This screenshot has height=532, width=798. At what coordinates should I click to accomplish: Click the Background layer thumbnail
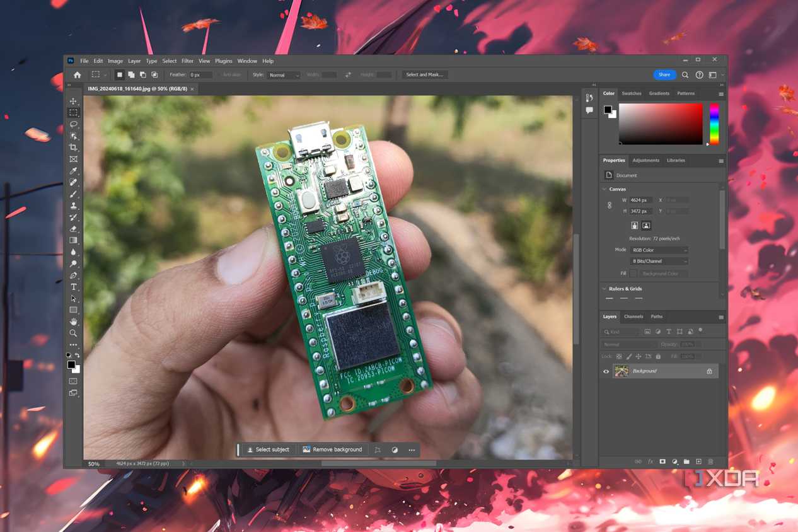[622, 371]
